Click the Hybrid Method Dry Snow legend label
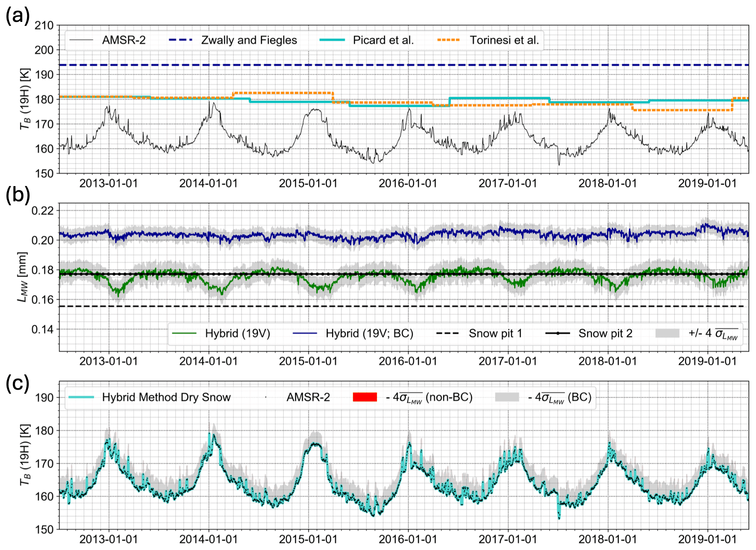Image resolution: width=756 pixels, height=550 pixels. 166,397
